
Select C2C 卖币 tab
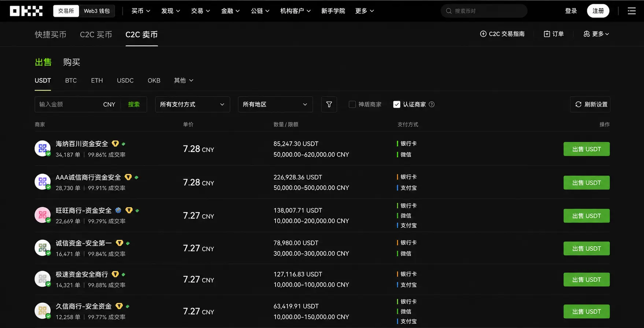(141, 34)
